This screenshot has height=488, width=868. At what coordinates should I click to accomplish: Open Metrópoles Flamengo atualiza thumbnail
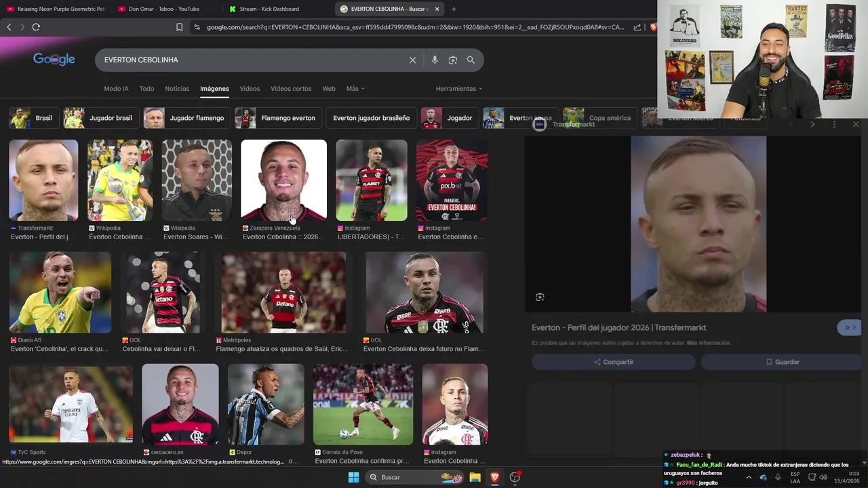coord(283,292)
